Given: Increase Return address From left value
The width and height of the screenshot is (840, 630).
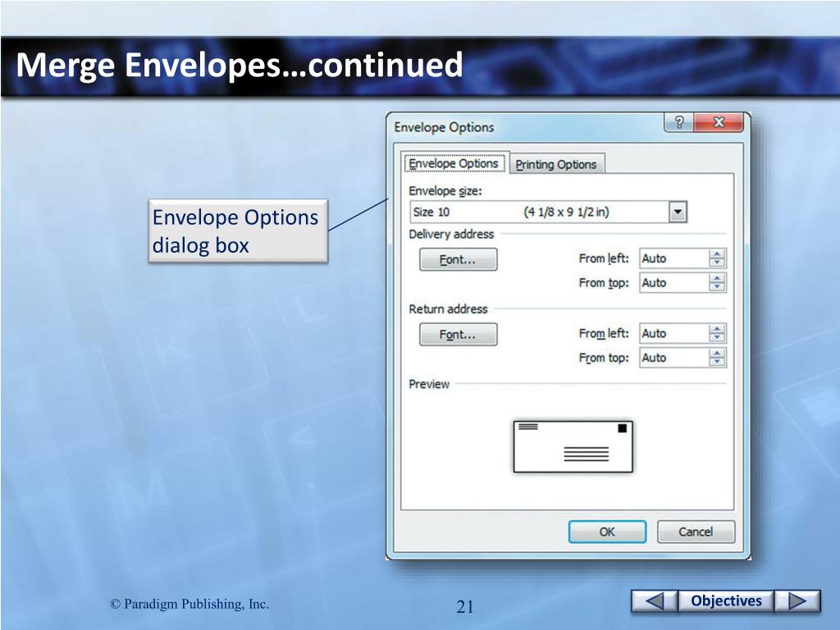Looking at the screenshot, I should (717, 329).
